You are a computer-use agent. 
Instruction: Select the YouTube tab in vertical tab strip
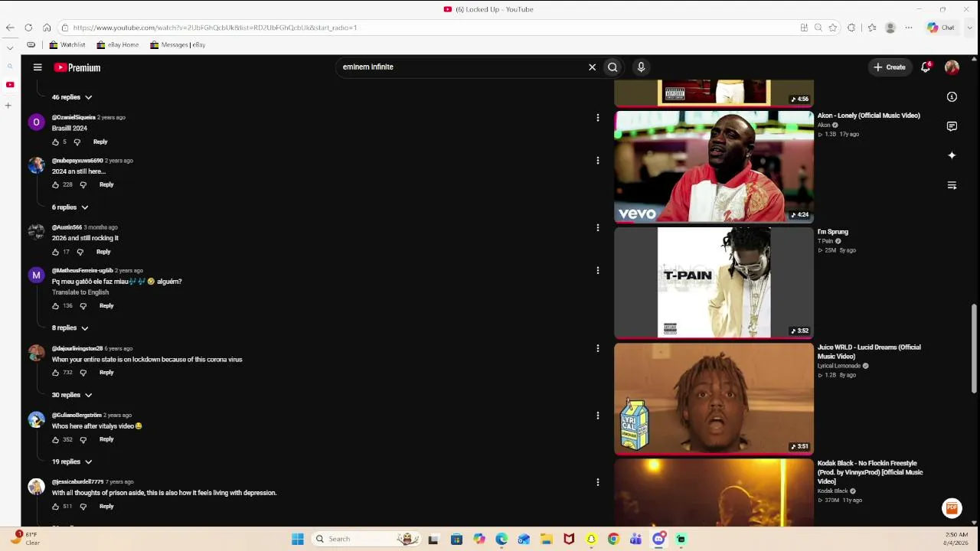coord(9,84)
